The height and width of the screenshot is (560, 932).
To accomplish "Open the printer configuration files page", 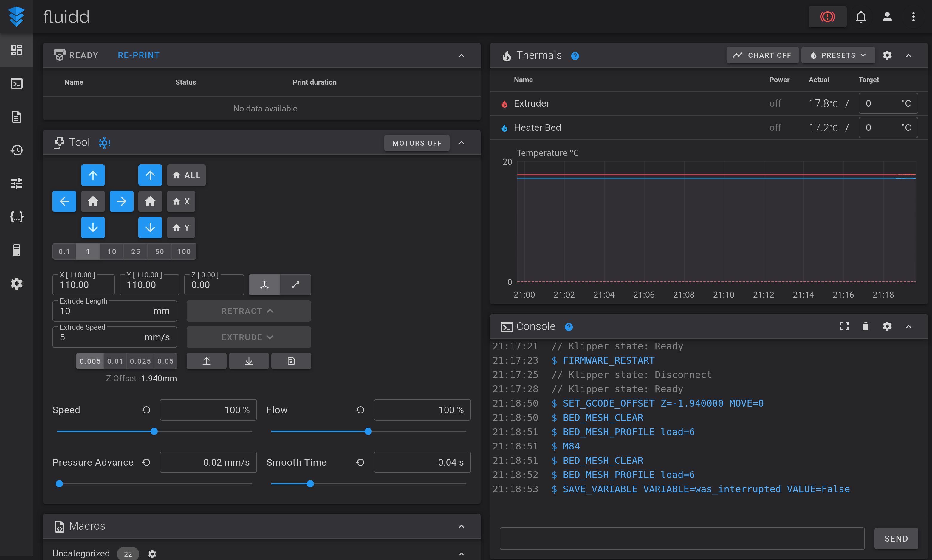I will pyautogui.click(x=17, y=217).
